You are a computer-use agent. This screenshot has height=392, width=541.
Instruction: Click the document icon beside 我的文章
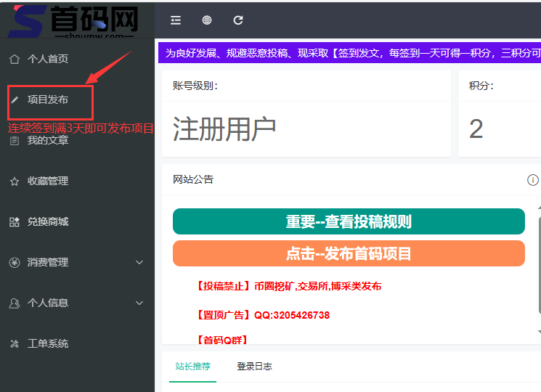click(x=14, y=141)
